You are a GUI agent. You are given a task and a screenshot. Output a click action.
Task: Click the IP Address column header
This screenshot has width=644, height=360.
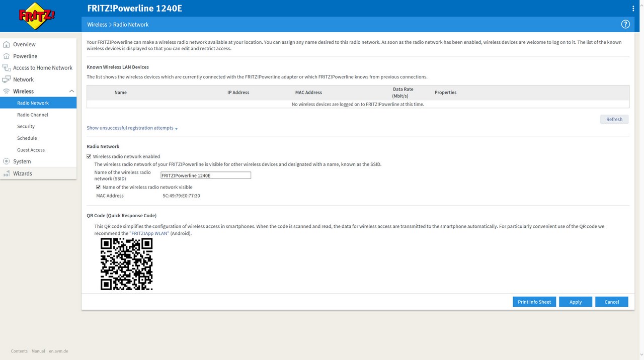pos(238,93)
